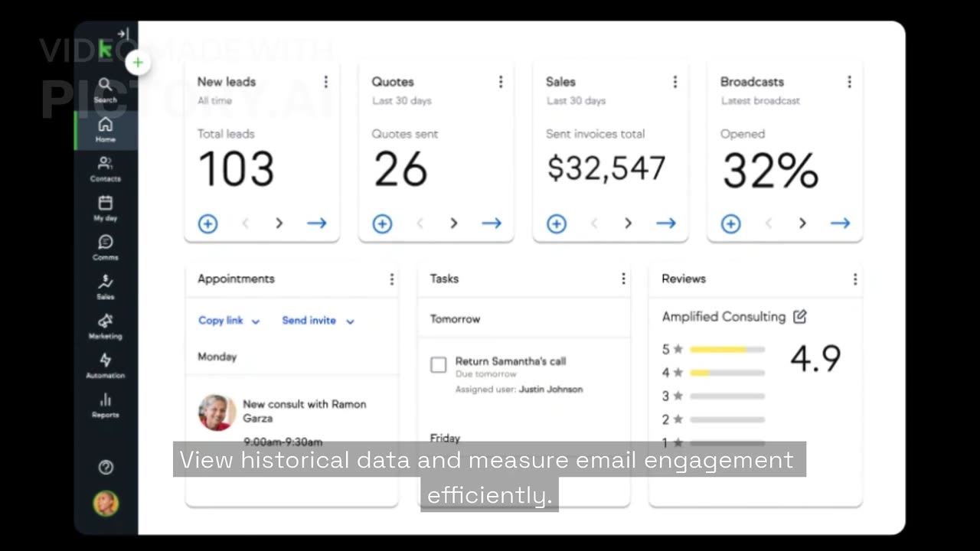Open Return Samantha's call task
This screenshot has height=551, width=980.
tap(510, 361)
